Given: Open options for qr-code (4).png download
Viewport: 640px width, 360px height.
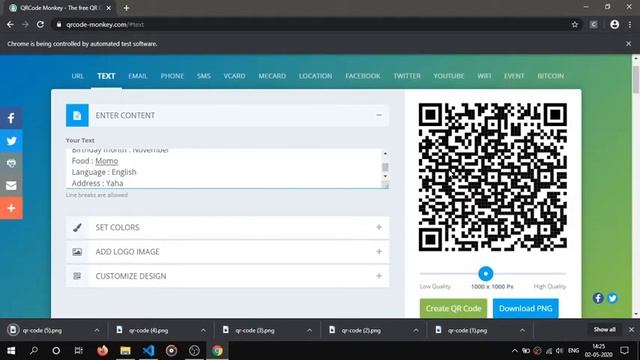Looking at the screenshot, I should pyautogui.click(x=203, y=330).
